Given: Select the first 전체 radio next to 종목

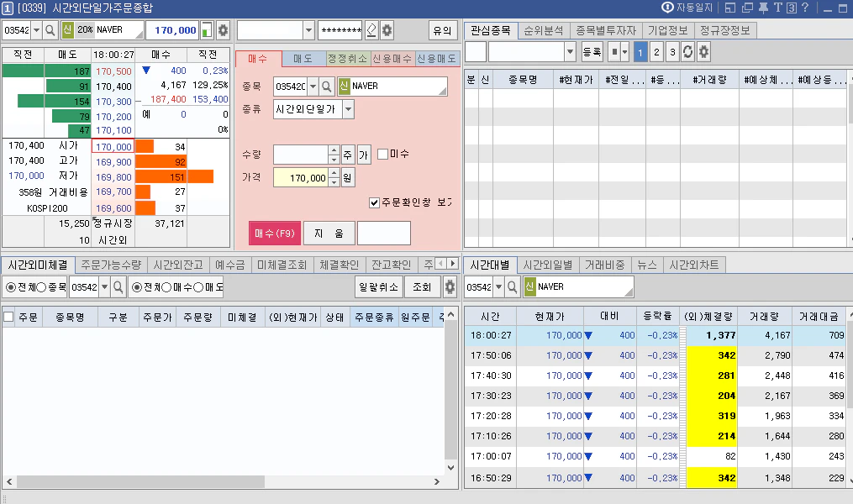Looking at the screenshot, I should [10, 287].
